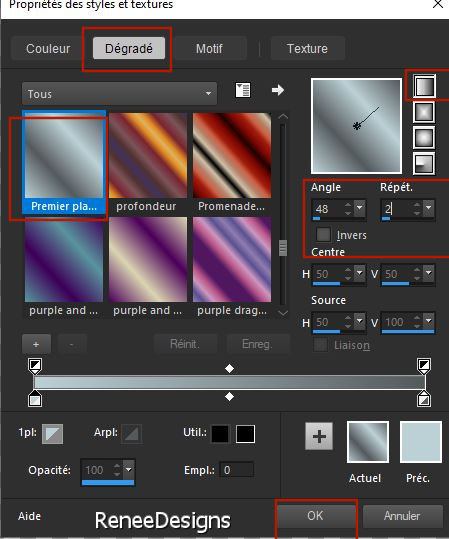Switch to the Motif tab
The image size is (449, 539).
click(209, 48)
